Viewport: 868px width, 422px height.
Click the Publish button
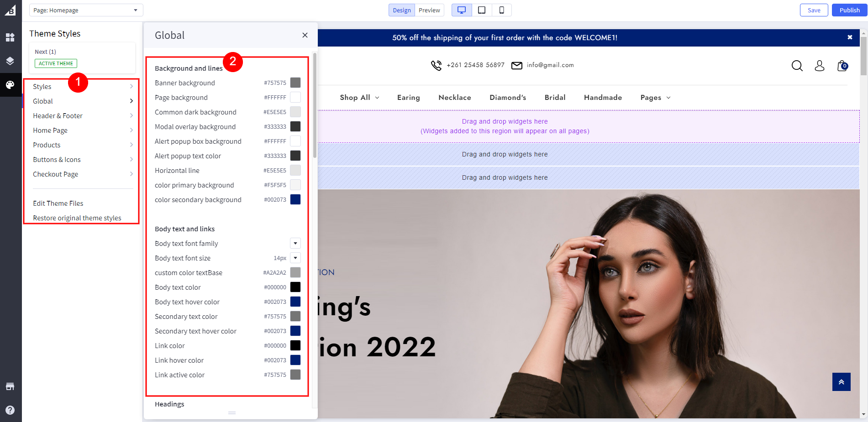coord(849,10)
